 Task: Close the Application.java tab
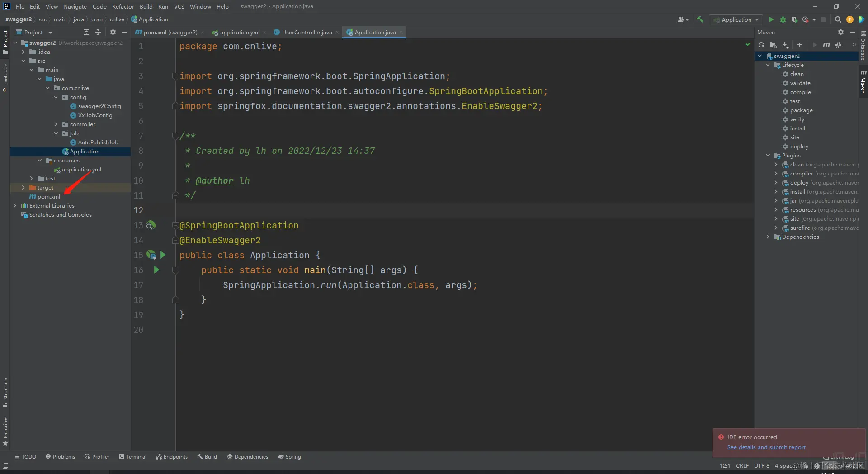401,33
